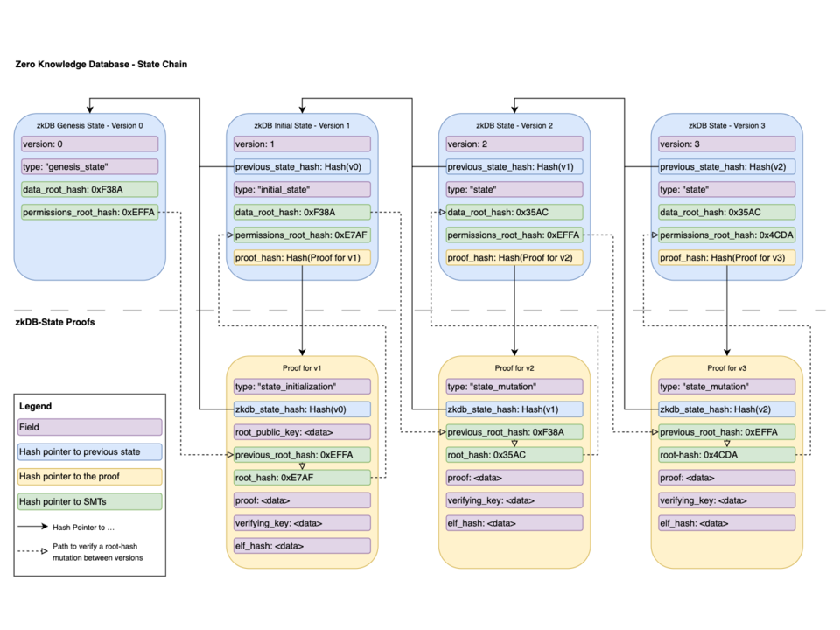Viewport: 840px width, 630px height.
Task: Click "Hash pointer to SMTs" legend entry
Action: coord(89,502)
